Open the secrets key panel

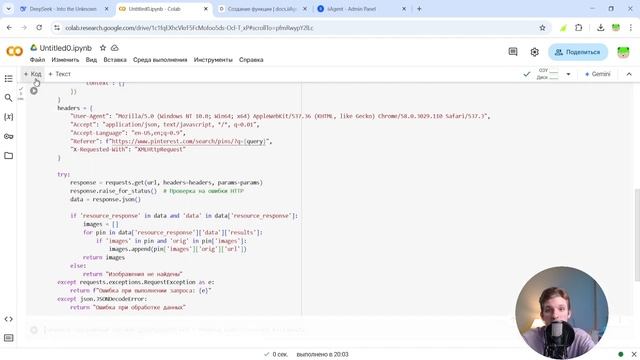point(9,136)
